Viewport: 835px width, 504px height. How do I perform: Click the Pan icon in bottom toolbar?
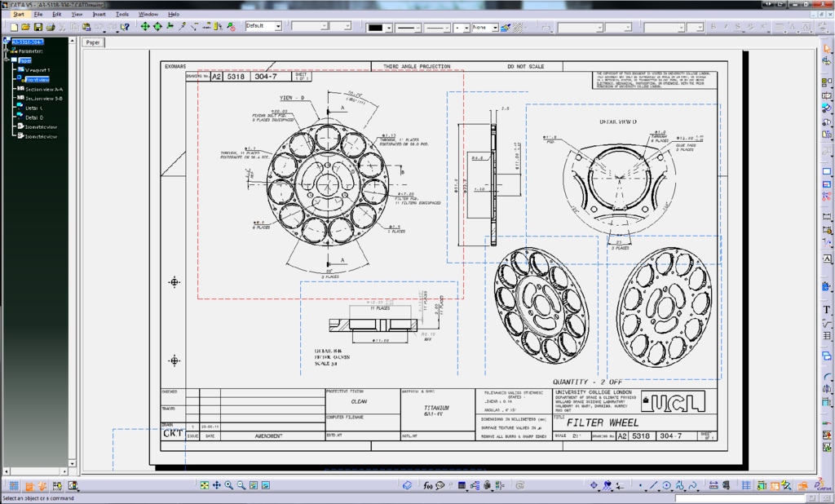coord(217,485)
